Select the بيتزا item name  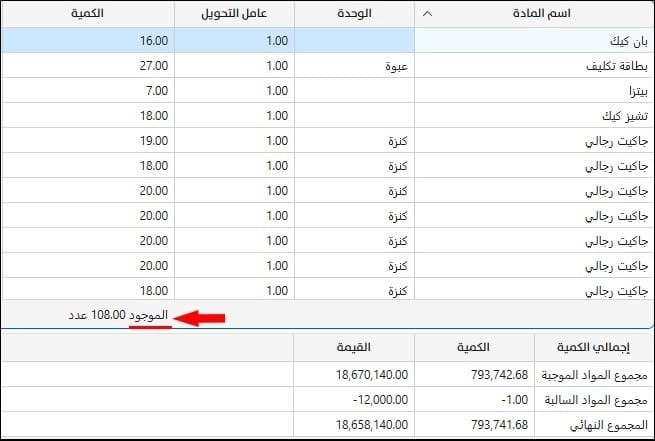tap(638, 91)
